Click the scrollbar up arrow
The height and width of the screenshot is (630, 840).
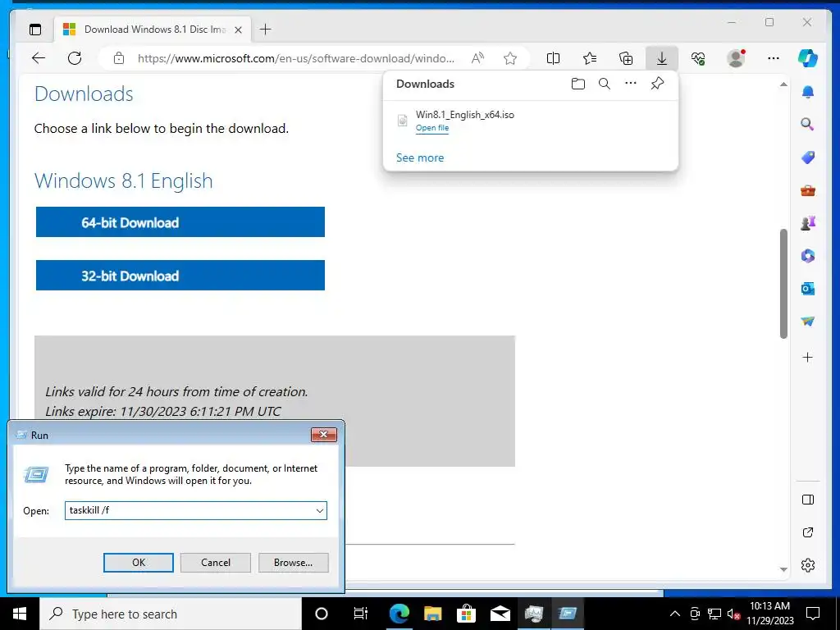(x=783, y=84)
